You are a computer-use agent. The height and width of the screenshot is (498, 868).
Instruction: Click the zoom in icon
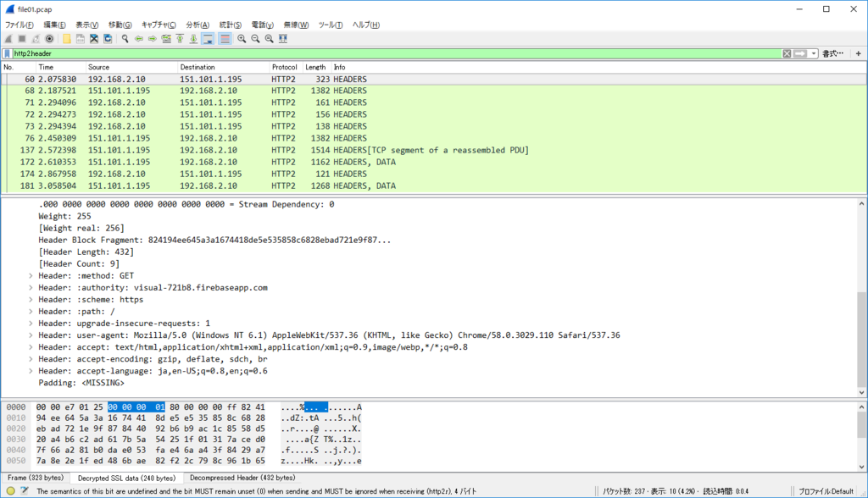click(x=242, y=39)
